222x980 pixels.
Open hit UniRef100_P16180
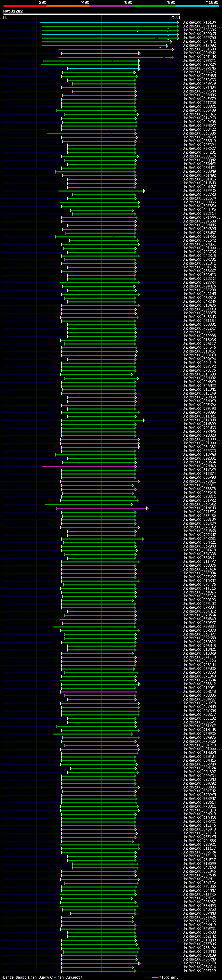pyautogui.click(x=199, y=23)
